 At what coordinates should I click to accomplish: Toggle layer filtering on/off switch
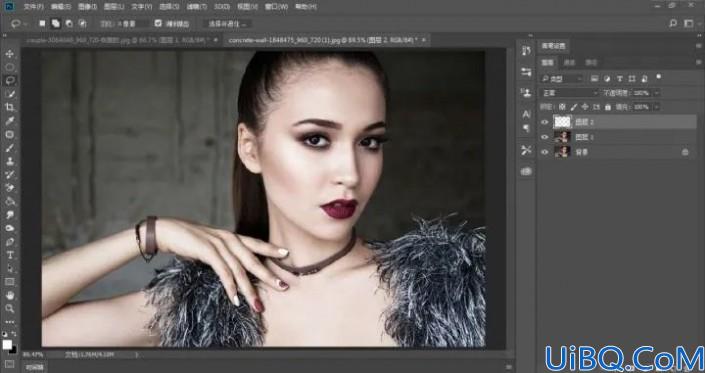coord(659,77)
